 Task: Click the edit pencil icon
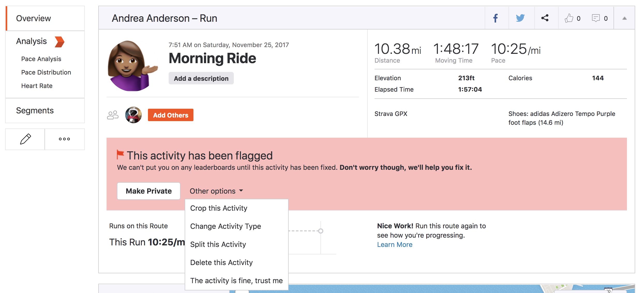point(26,139)
